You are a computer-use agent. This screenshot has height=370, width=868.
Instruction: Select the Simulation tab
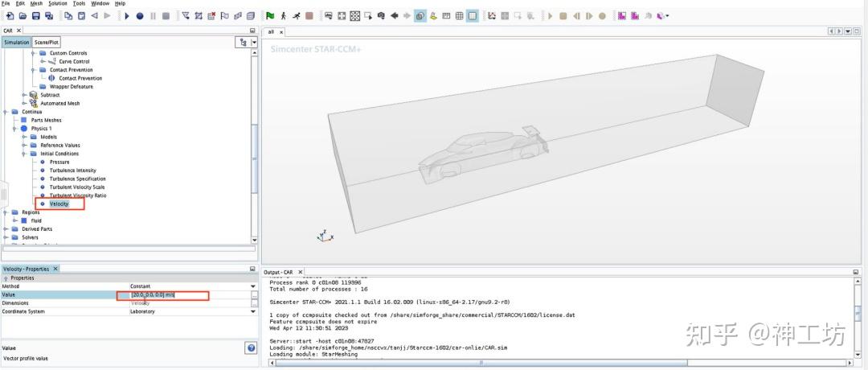click(x=16, y=42)
